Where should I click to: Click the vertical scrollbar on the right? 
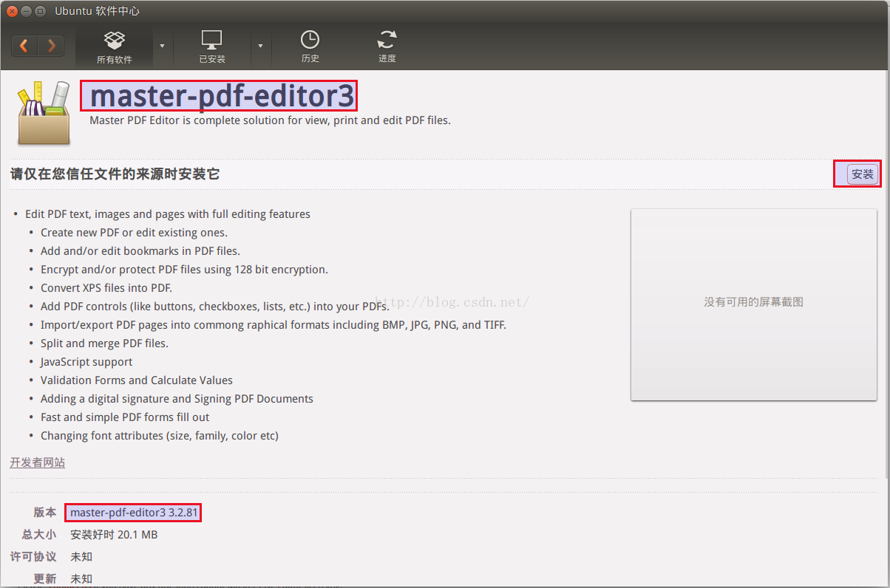click(886, 273)
